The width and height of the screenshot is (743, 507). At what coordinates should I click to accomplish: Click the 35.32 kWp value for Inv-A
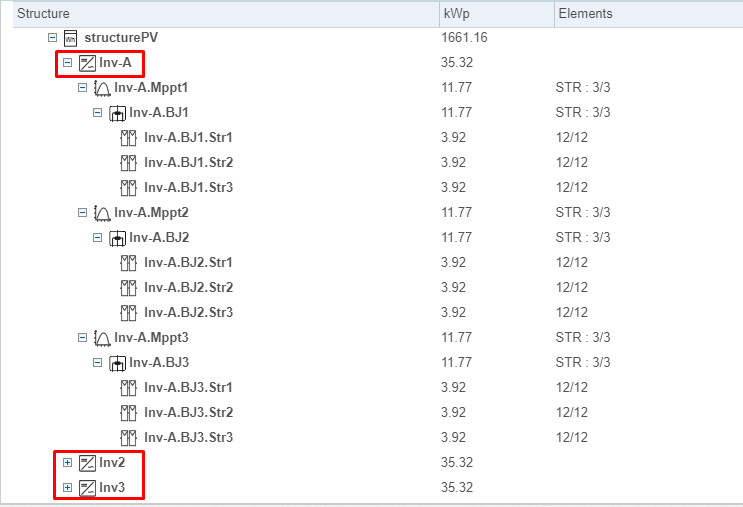(457, 63)
